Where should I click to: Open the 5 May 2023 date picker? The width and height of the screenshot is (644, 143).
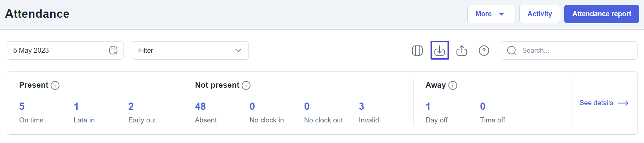[x=65, y=50]
